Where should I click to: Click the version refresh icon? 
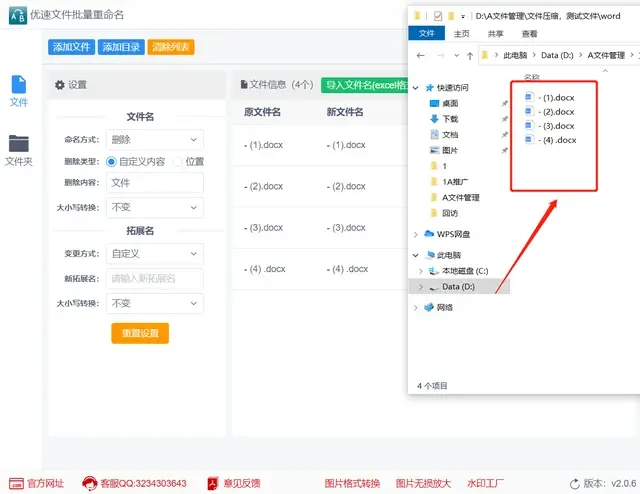tap(575, 484)
